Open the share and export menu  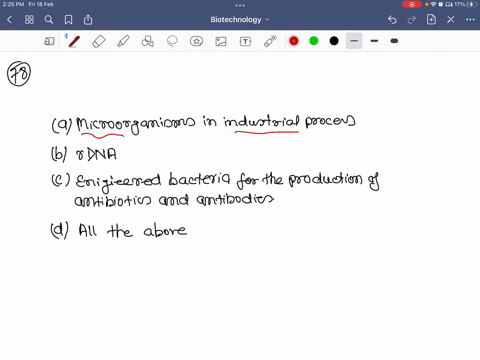88,20
